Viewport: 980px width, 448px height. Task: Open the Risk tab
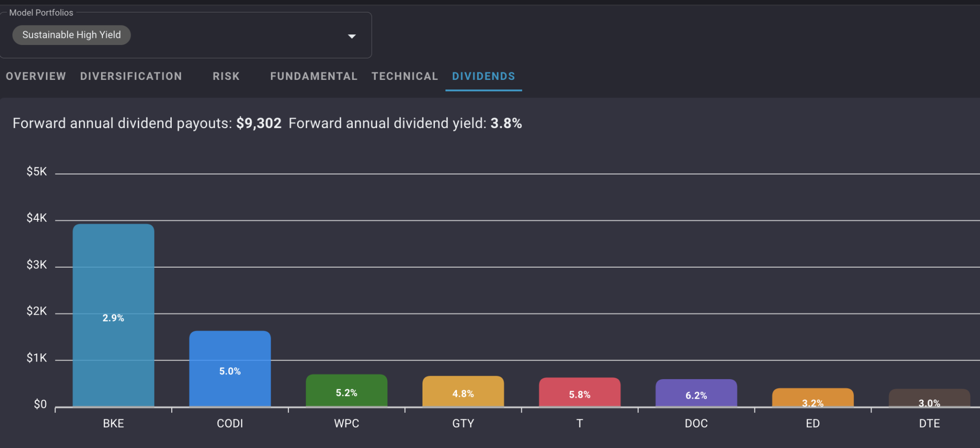(x=226, y=76)
